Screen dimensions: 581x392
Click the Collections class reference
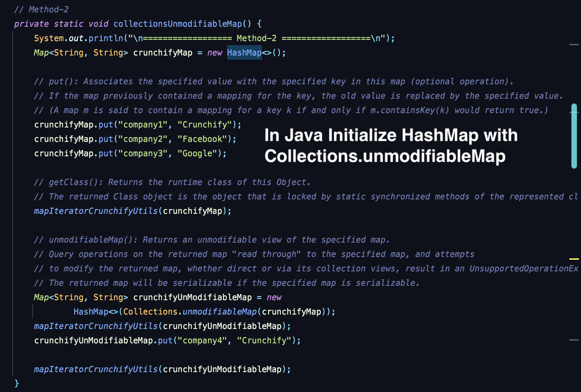[x=150, y=312]
